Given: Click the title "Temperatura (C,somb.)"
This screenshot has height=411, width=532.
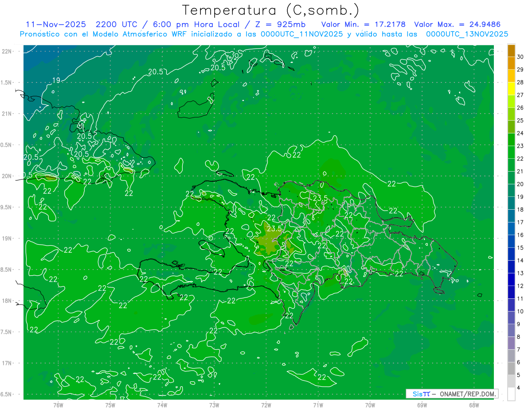Looking at the screenshot, I should (x=270, y=11).
